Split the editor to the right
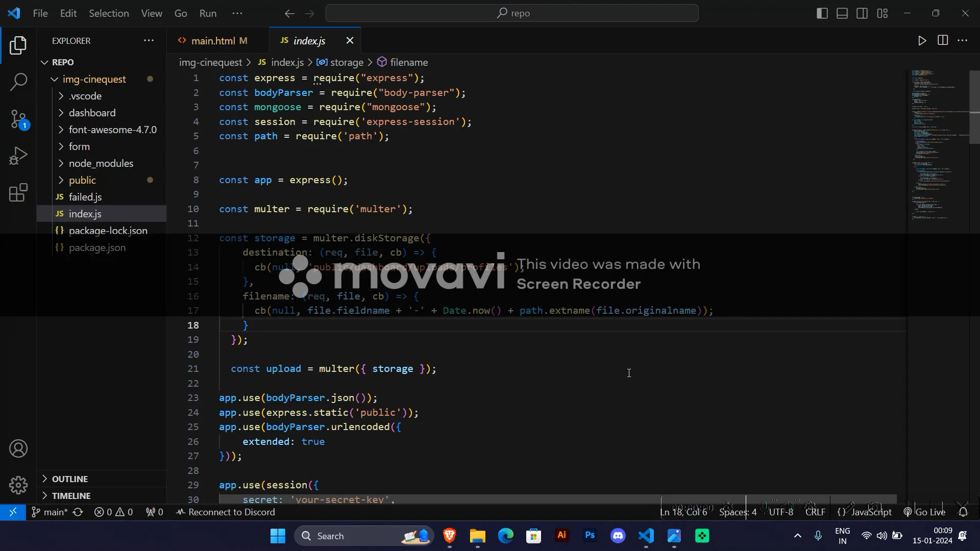Image resolution: width=980 pixels, height=551 pixels. [943, 41]
